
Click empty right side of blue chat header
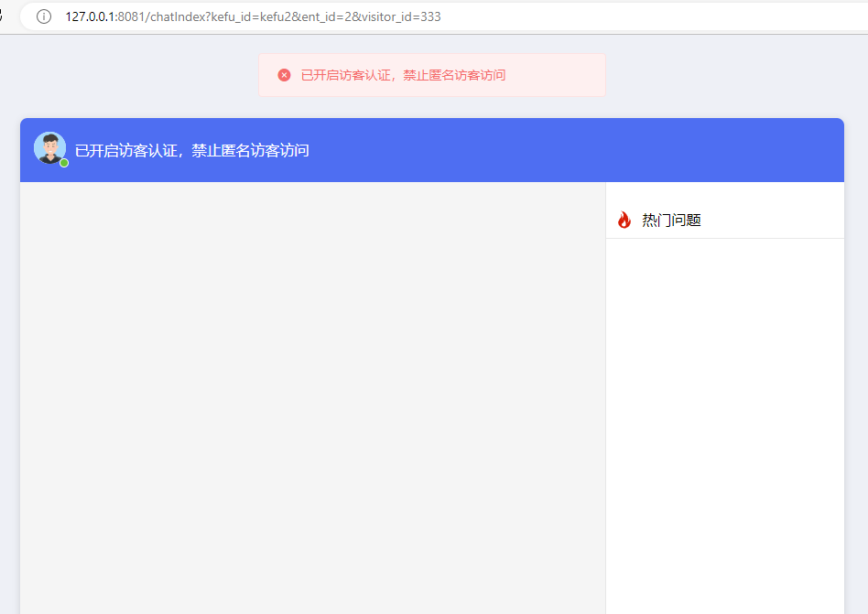pyautogui.click(x=641, y=150)
